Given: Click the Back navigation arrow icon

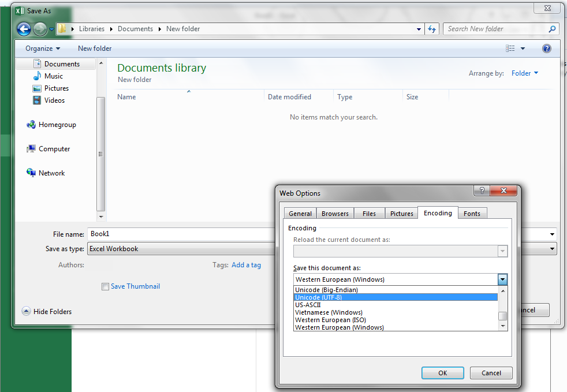Looking at the screenshot, I should tap(24, 29).
